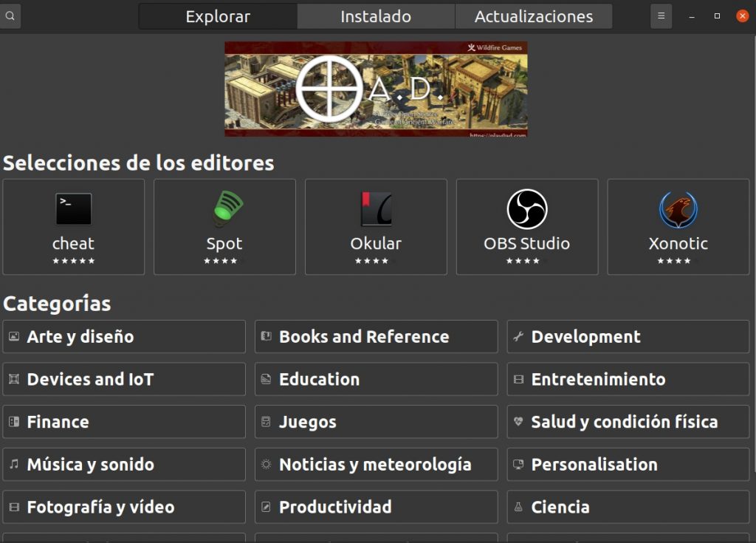
Task: Click the Development wrench category icon
Action: (517, 336)
